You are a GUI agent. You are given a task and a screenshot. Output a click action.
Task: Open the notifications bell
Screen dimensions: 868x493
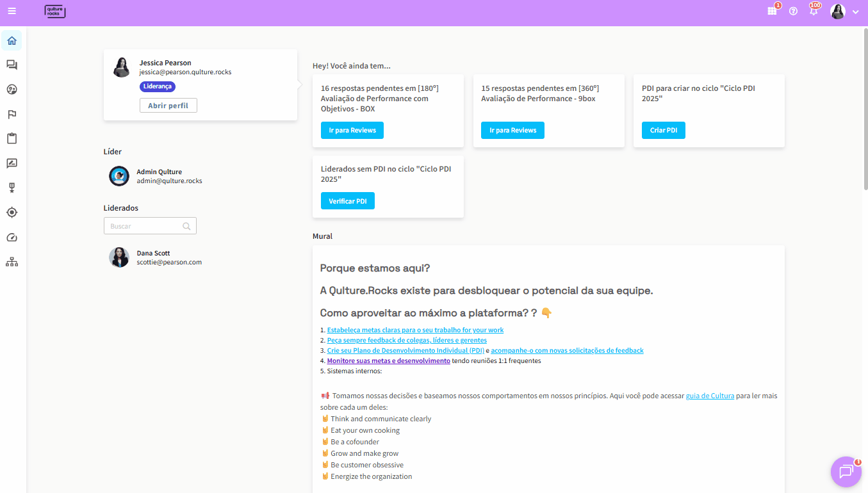click(x=814, y=12)
